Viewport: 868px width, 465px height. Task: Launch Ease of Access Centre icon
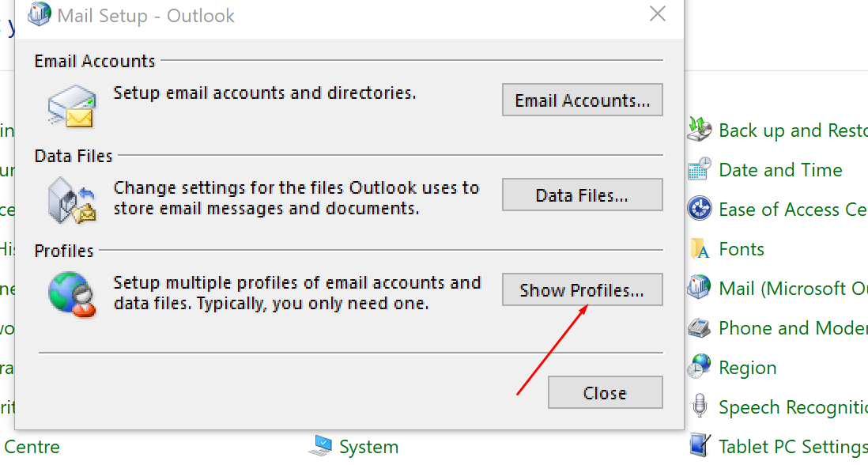click(x=699, y=209)
